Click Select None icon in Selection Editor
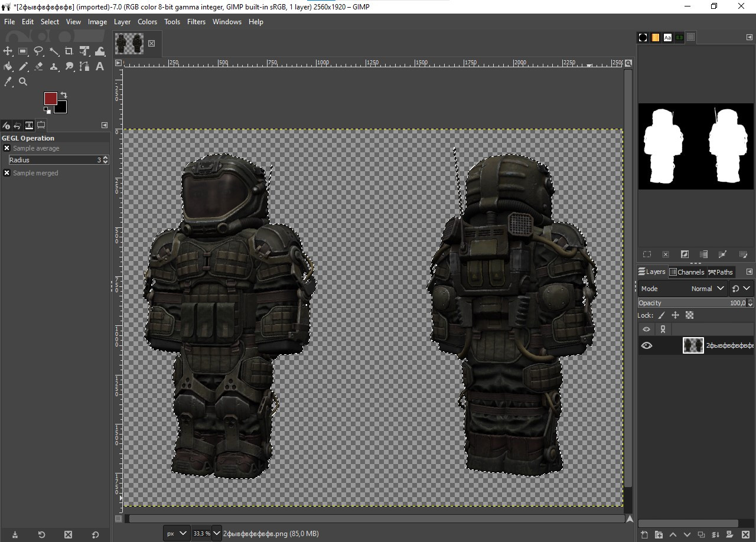The height and width of the screenshot is (542, 756). pos(666,254)
